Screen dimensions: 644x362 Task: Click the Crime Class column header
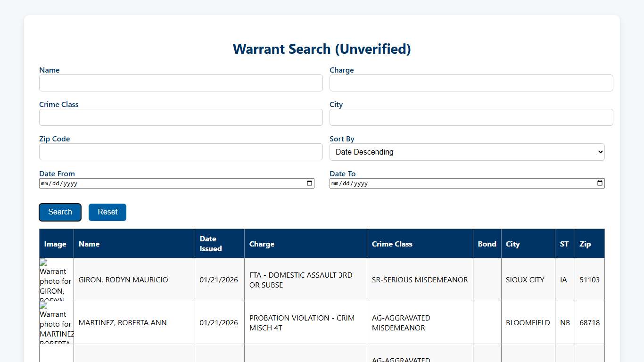pos(392,244)
